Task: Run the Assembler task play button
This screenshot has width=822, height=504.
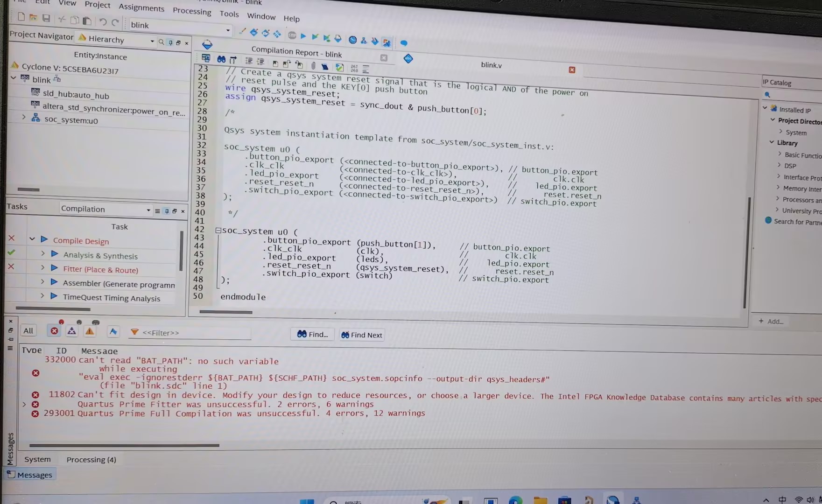Action: [54, 282]
